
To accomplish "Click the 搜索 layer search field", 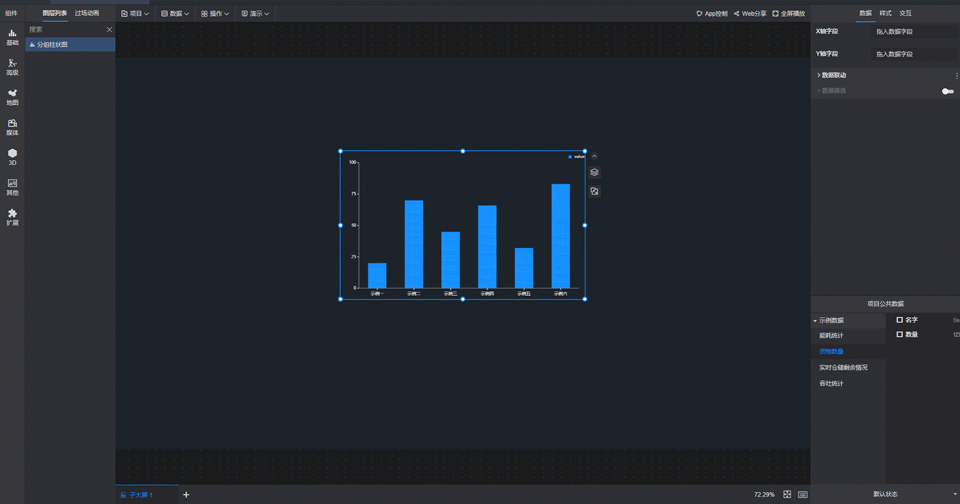I will (66, 29).
